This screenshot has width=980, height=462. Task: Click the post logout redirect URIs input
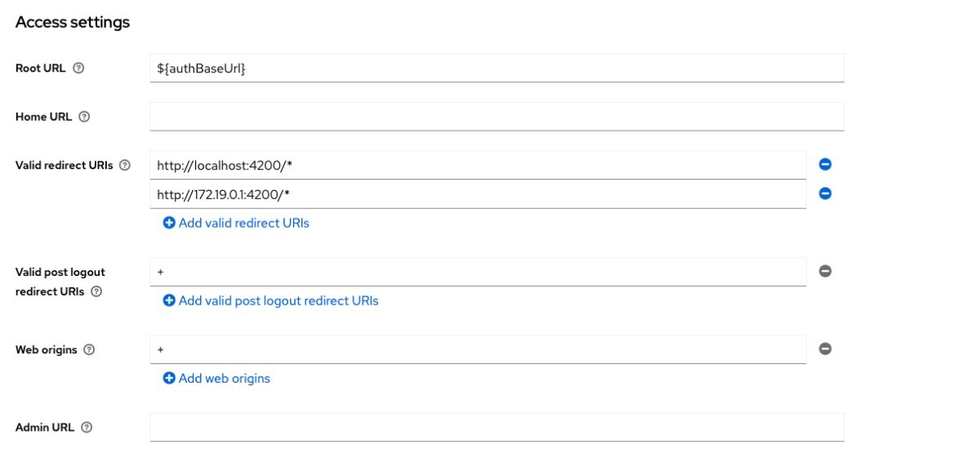tap(478, 272)
